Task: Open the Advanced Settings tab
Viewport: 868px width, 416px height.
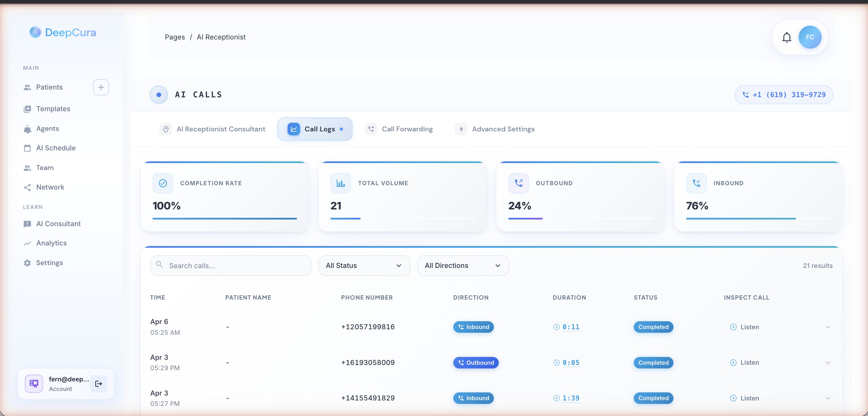Action: click(495, 129)
